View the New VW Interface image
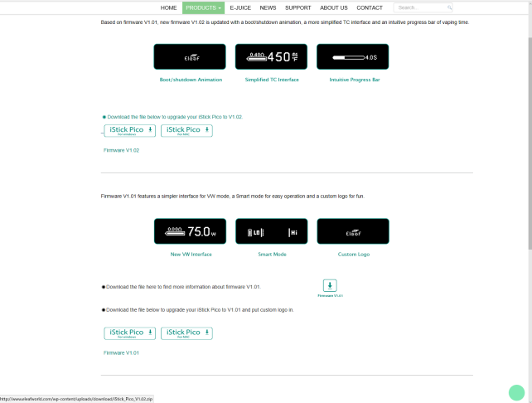Image resolution: width=532 pixels, height=403 pixels. 190,231
